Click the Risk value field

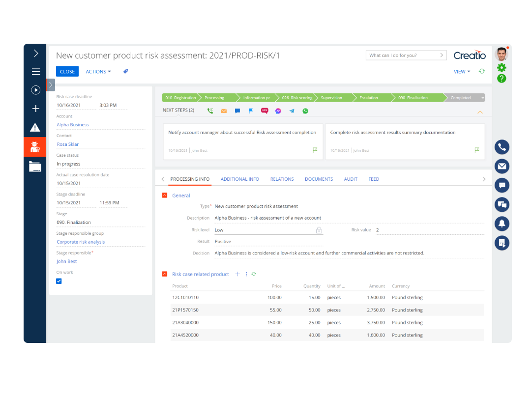pos(430,230)
